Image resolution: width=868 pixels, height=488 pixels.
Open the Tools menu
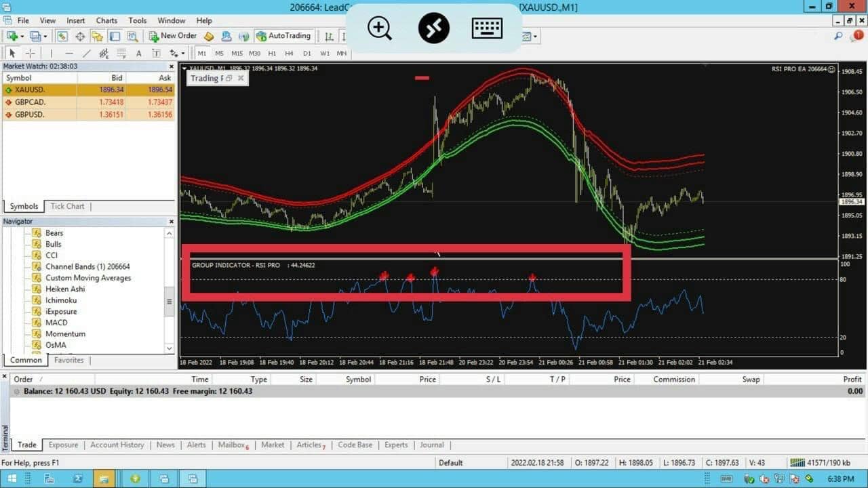tap(138, 20)
